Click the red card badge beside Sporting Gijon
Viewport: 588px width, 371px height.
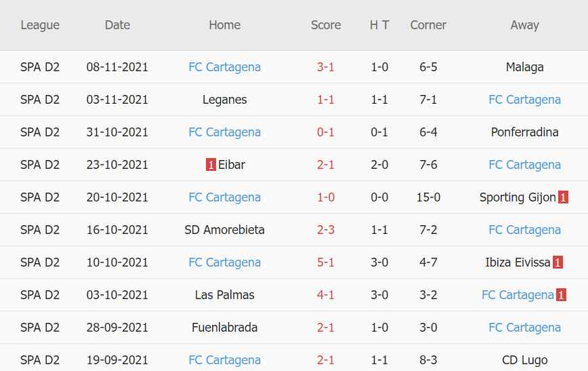(563, 197)
